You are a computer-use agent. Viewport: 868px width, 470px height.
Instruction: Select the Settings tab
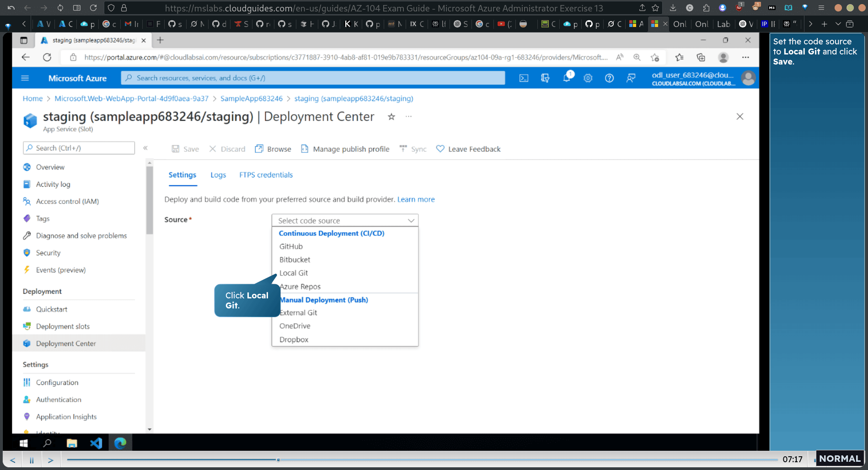click(182, 175)
